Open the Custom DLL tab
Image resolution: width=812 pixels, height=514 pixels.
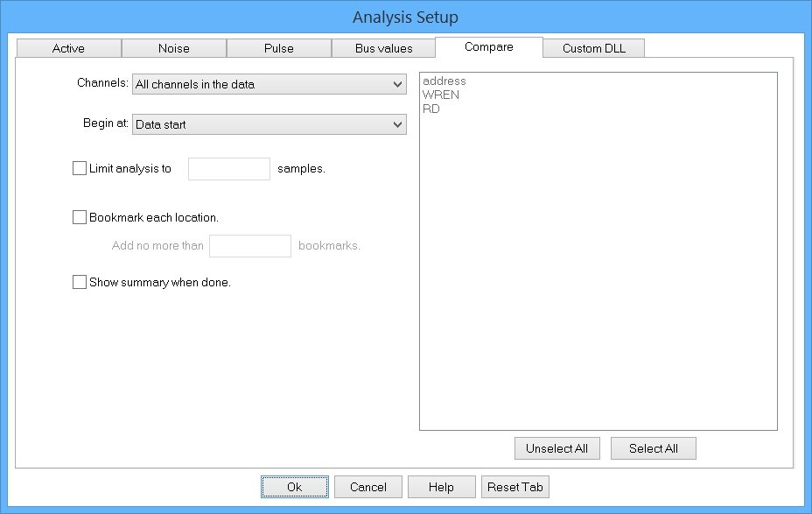tap(593, 48)
